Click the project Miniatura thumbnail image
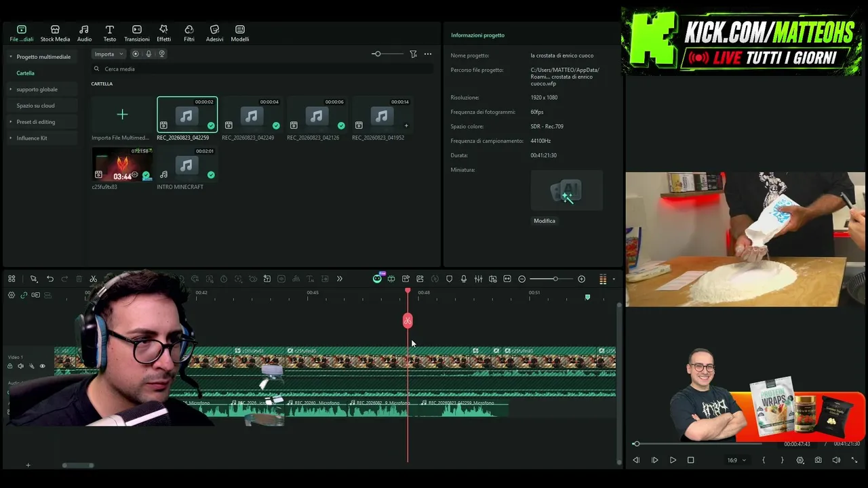The width and height of the screenshot is (868, 488). [567, 190]
